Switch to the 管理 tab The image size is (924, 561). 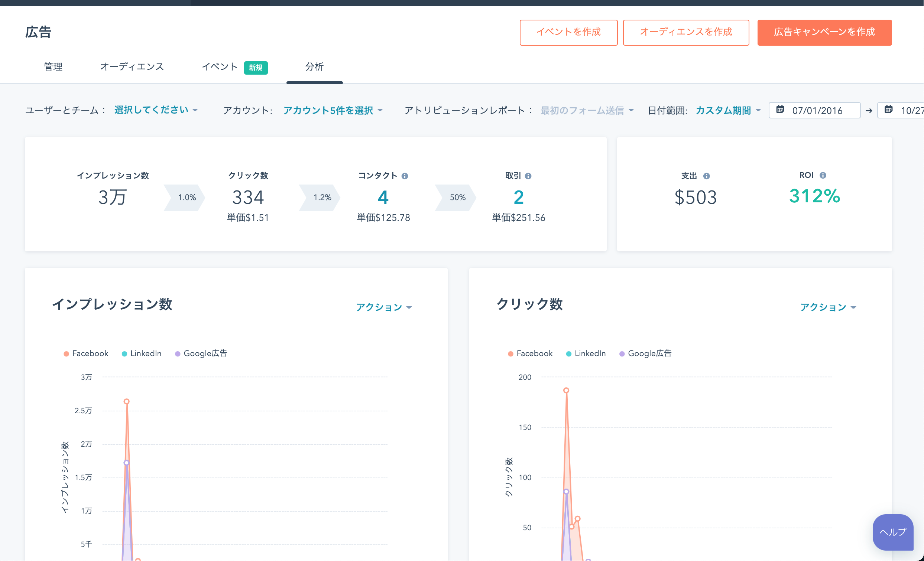tap(53, 67)
